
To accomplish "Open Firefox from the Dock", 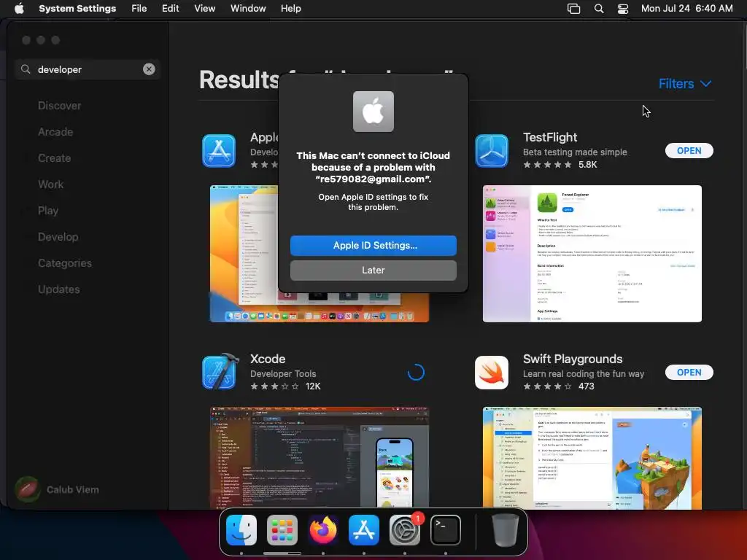I will [323, 530].
